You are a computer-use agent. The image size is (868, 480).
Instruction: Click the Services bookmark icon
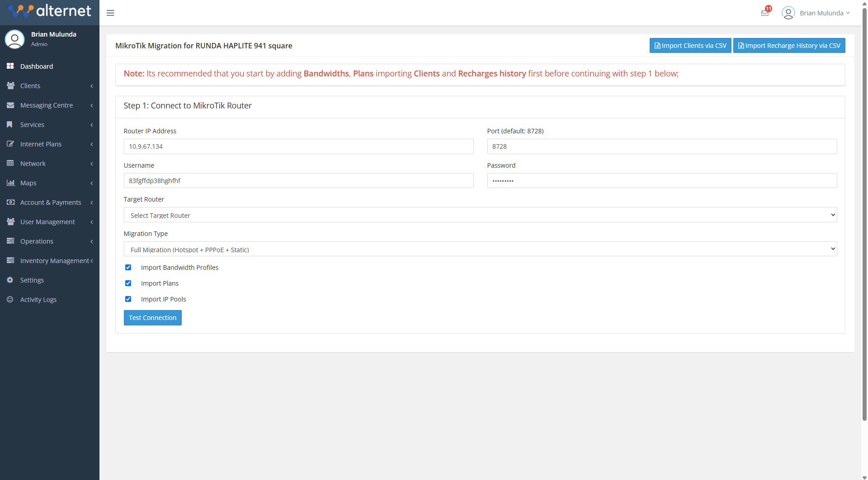click(10, 124)
